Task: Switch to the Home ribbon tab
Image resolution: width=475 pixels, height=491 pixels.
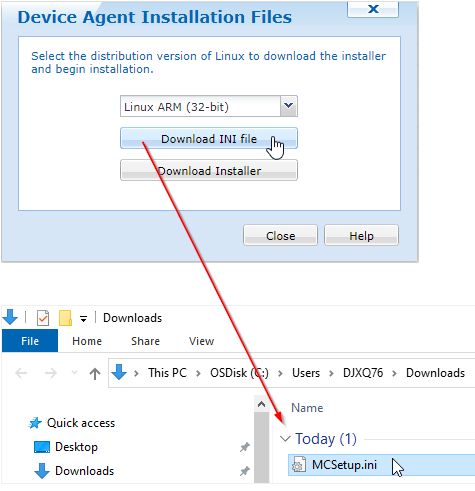Action: coord(87,341)
